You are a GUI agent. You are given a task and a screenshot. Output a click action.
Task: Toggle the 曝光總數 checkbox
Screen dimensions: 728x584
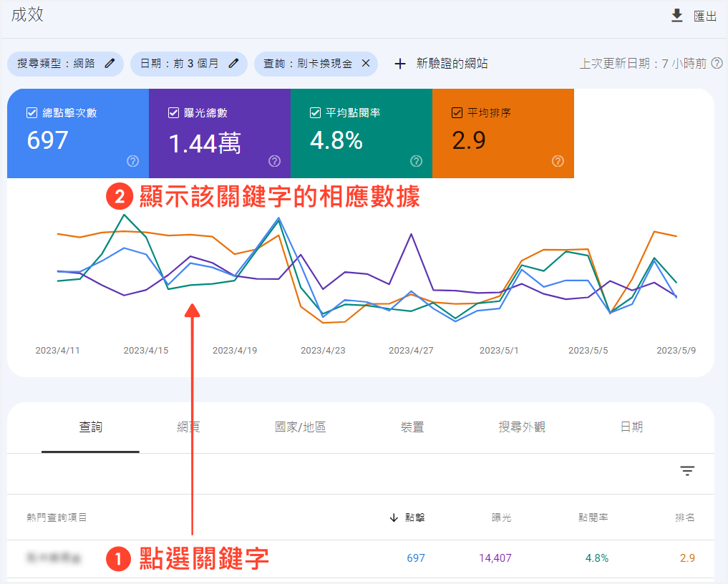coord(173,113)
